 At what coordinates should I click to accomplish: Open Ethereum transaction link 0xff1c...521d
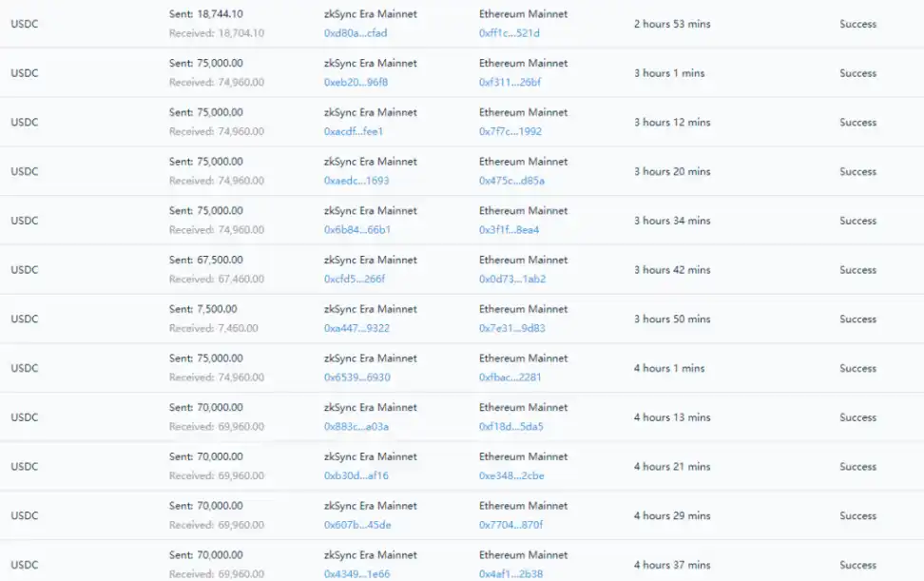click(x=510, y=33)
